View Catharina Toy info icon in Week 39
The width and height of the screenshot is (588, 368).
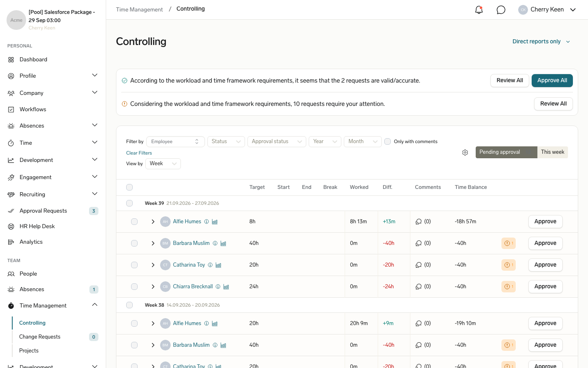pos(210,265)
